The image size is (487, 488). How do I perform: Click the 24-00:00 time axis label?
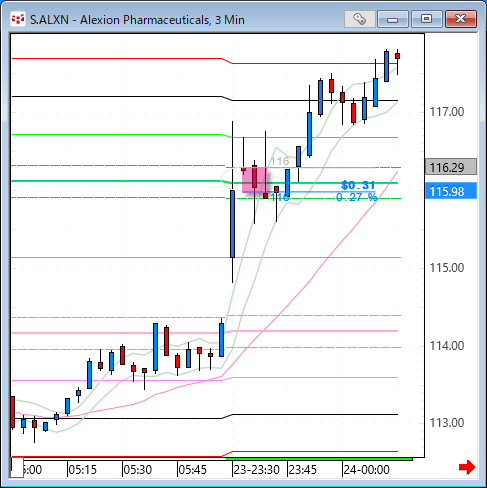[366, 470]
